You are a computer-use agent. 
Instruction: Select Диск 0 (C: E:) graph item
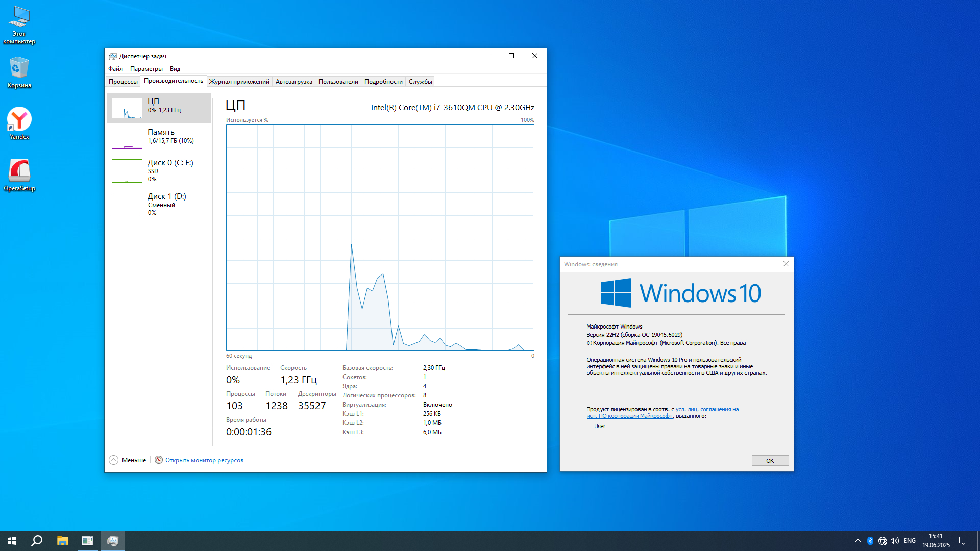click(127, 170)
